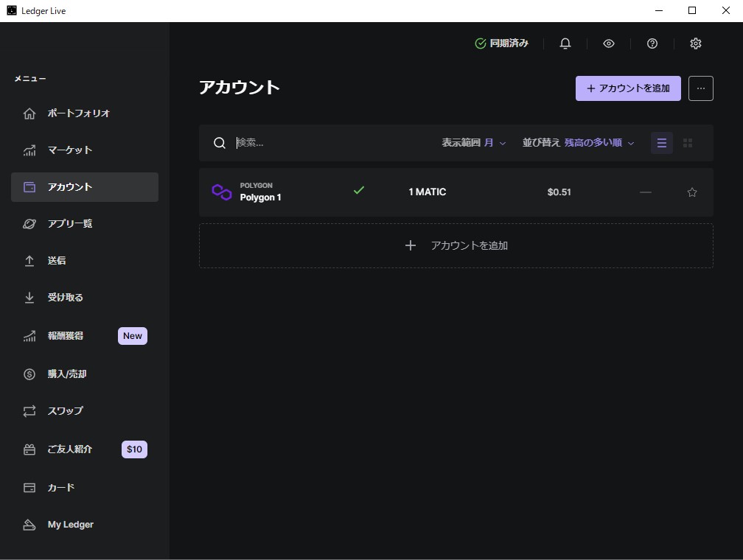The width and height of the screenshot is (743, 560).
Task: Click the dashed アカウントを追加 placeholder row
Action: (x=456, y=245)
